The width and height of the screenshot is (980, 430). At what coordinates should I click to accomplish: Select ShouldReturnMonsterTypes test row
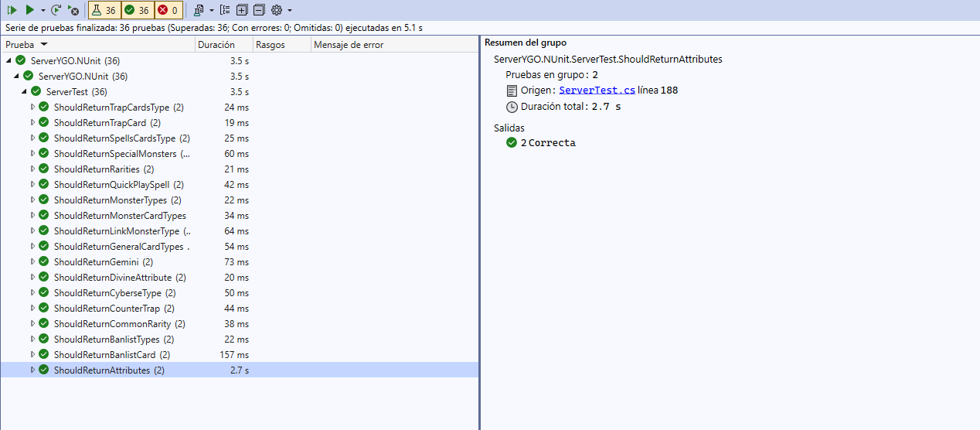tap(240, 200)
